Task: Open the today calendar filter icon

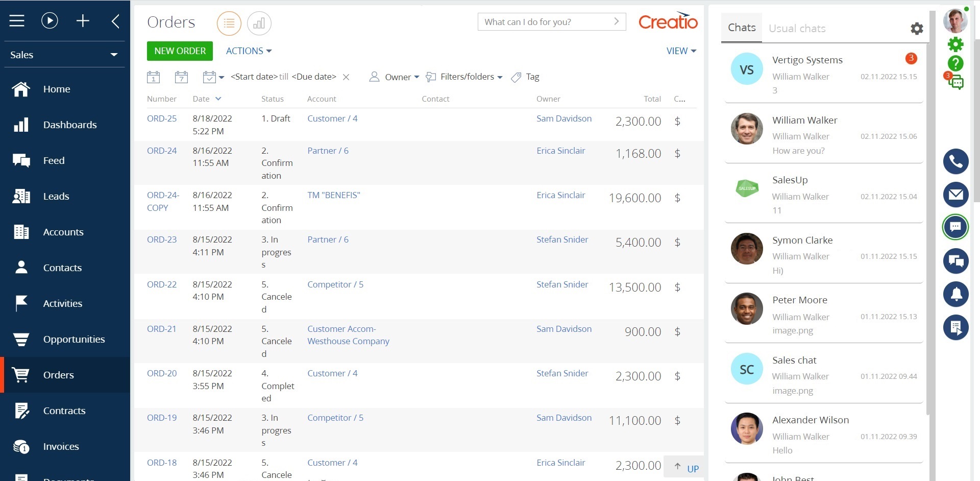Action: (x=154, y=77)
